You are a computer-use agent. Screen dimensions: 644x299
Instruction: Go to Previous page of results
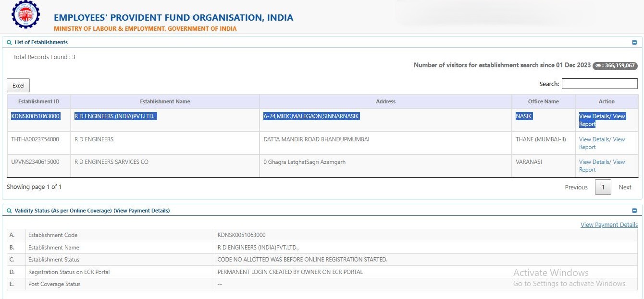point(576,187)
